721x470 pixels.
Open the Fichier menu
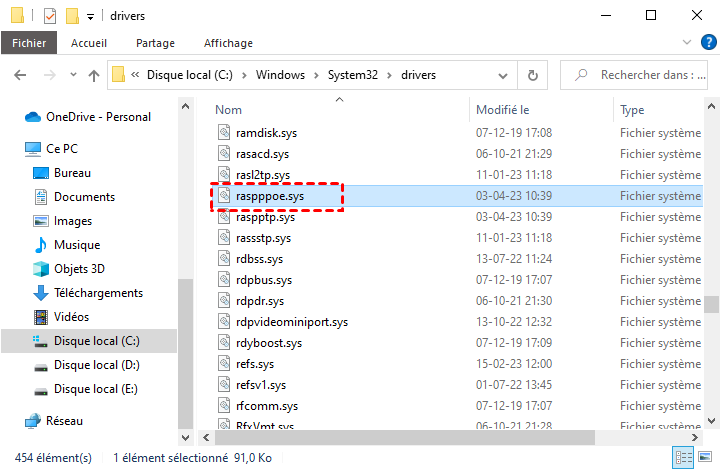(x=29, y=43)
